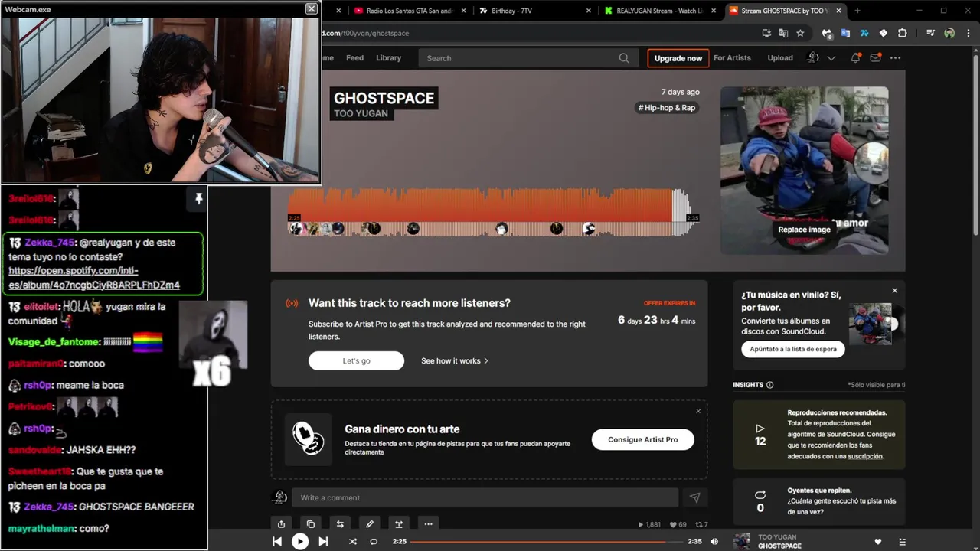The width and height of the screenshot is (980, 551).
Task: Switch to Birthday - 7TV tab
Action: (512, 11)
